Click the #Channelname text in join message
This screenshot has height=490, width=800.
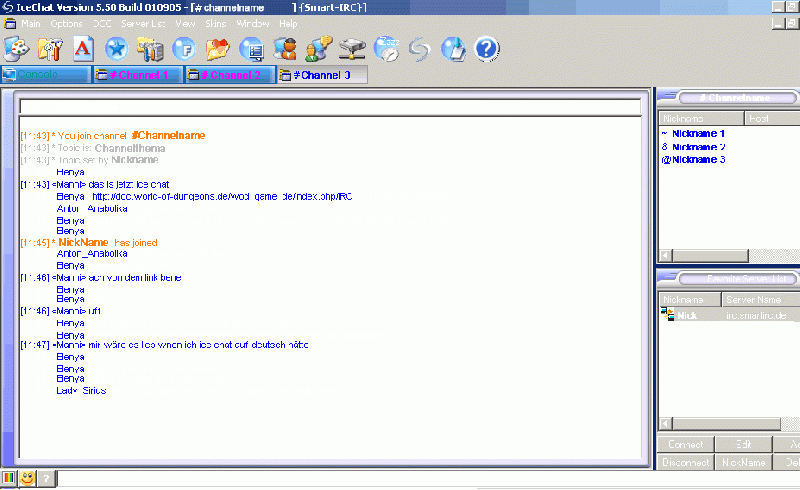coord(168,135)
